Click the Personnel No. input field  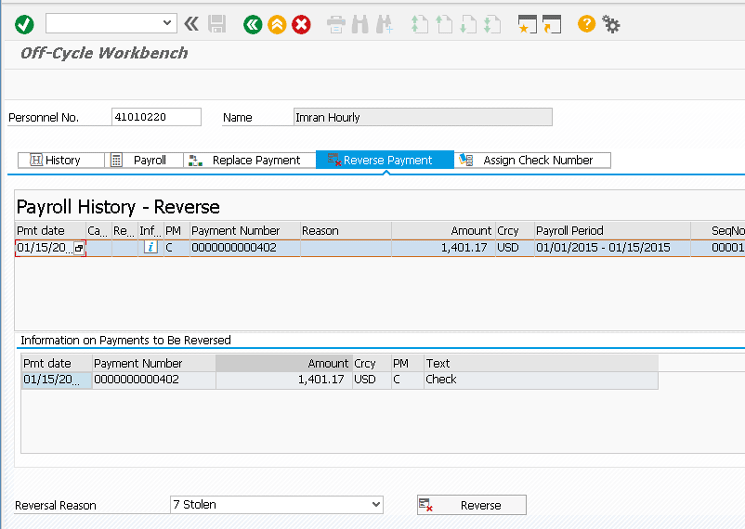pyautogui.click(x=156, y=117)
